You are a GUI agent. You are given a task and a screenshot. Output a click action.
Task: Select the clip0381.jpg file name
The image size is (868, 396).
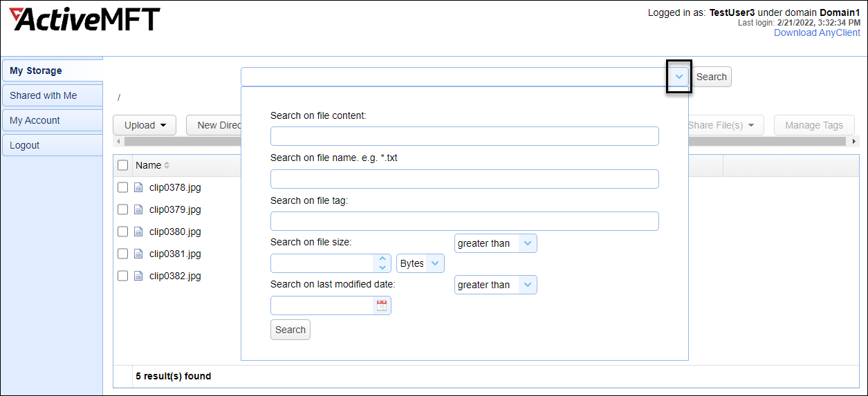[x=175, y=254]
